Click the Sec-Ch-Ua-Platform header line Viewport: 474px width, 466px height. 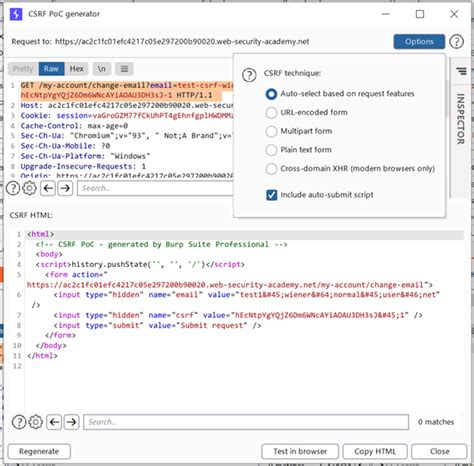[x=85, y=156]
